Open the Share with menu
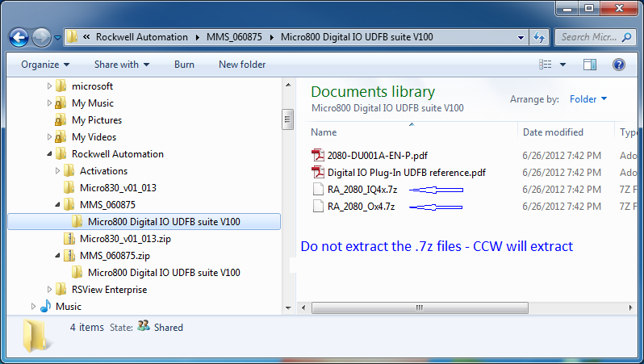 point(121,65)
